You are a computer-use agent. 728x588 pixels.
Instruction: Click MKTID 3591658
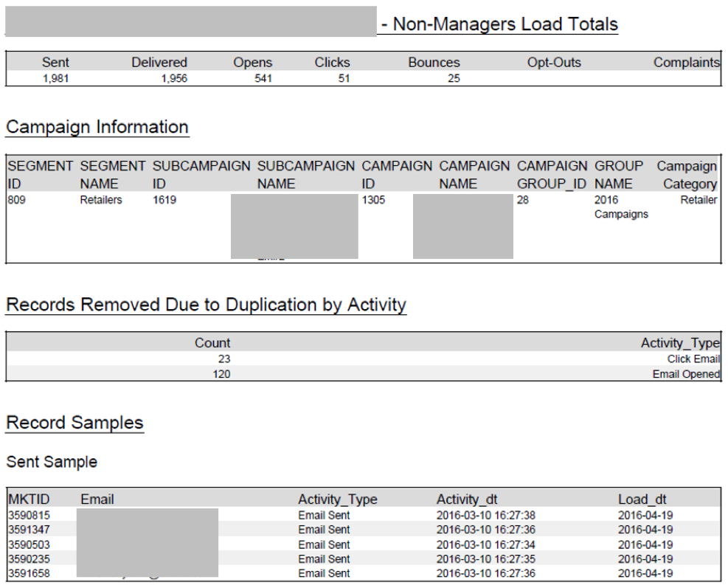29,573
